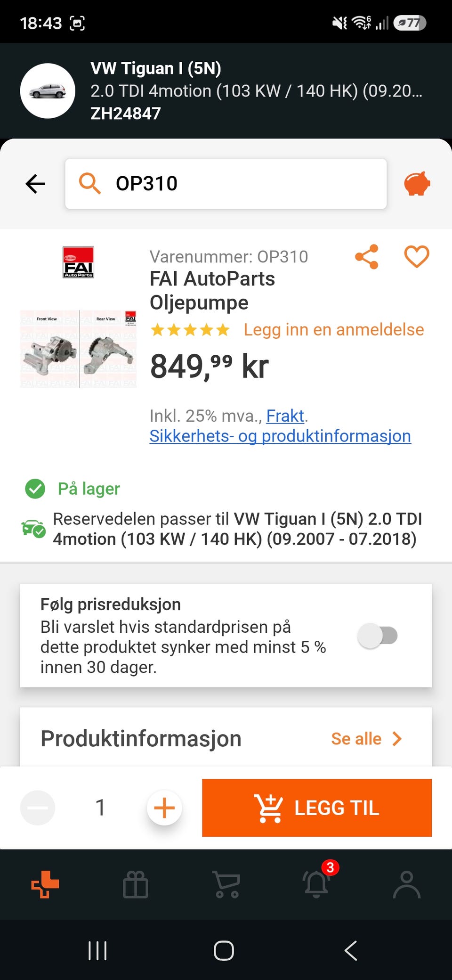
Task: Tap Legg inn en anmeldelse
Action: coord(334,330)
